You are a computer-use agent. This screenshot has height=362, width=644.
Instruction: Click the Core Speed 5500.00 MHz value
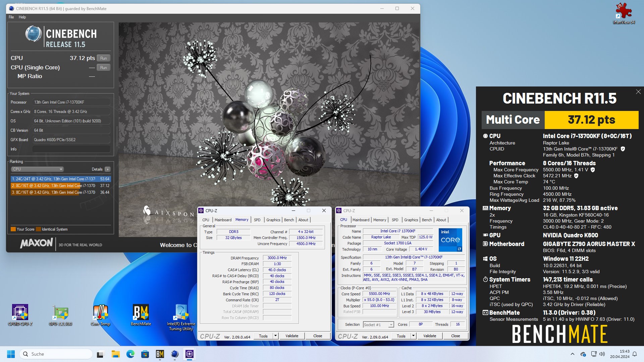pos(379,294)
